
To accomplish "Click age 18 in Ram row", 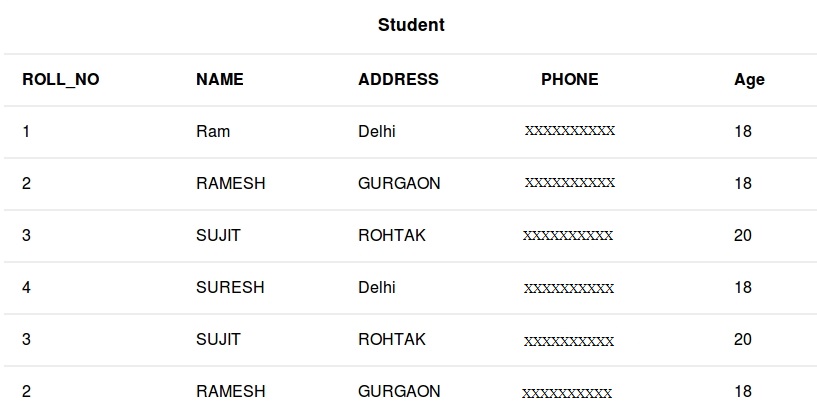I will pos(742,132).
